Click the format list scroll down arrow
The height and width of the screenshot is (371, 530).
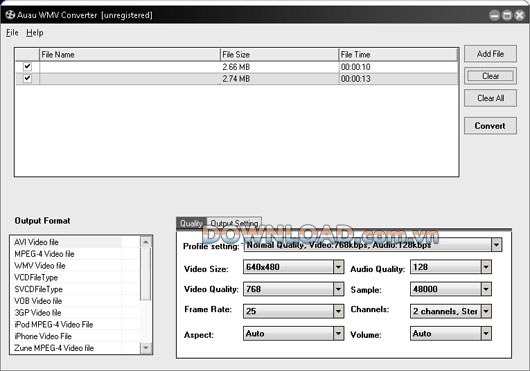(146, 348)
